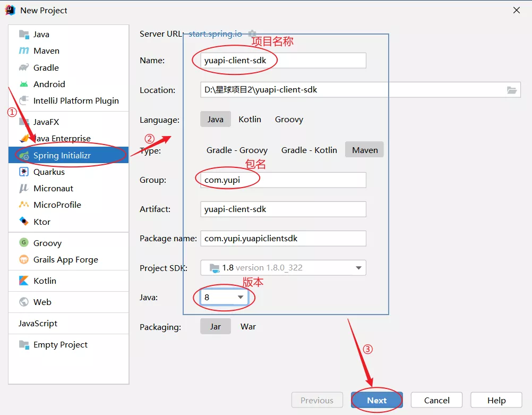Click the Gradle elephant icon
Screen dimensions: 532x415
click(24, 67)
